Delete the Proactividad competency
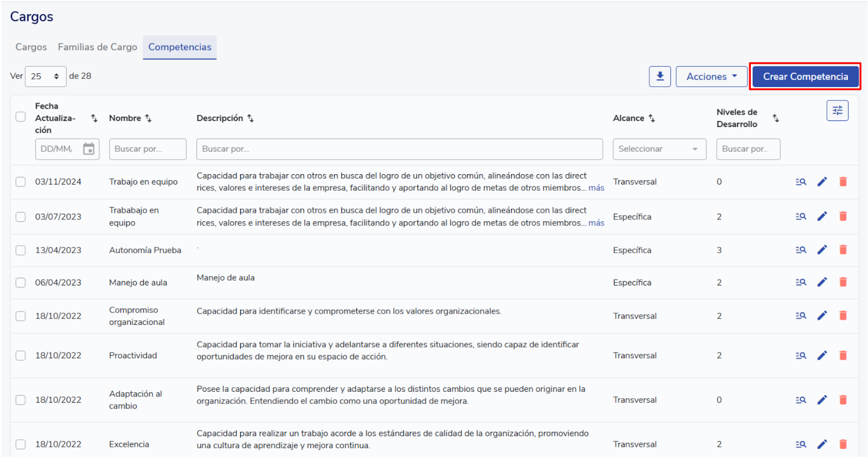Image resolution: width=868 pixels, height=459 pixels. (843, 356)
